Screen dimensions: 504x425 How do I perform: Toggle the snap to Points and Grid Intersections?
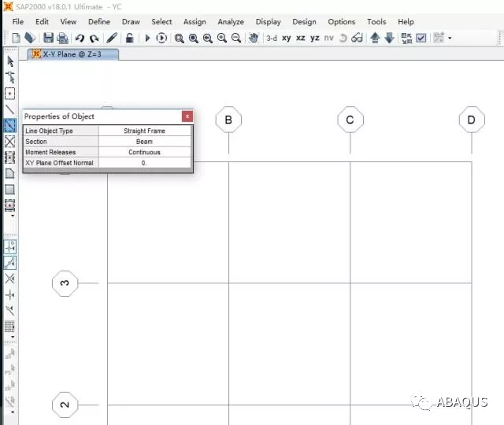(x=10, y=246)
